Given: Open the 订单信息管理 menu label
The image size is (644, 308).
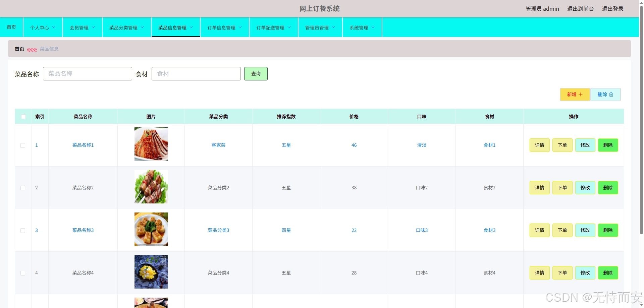Looking at the screenshot, I should pos(221,27).
